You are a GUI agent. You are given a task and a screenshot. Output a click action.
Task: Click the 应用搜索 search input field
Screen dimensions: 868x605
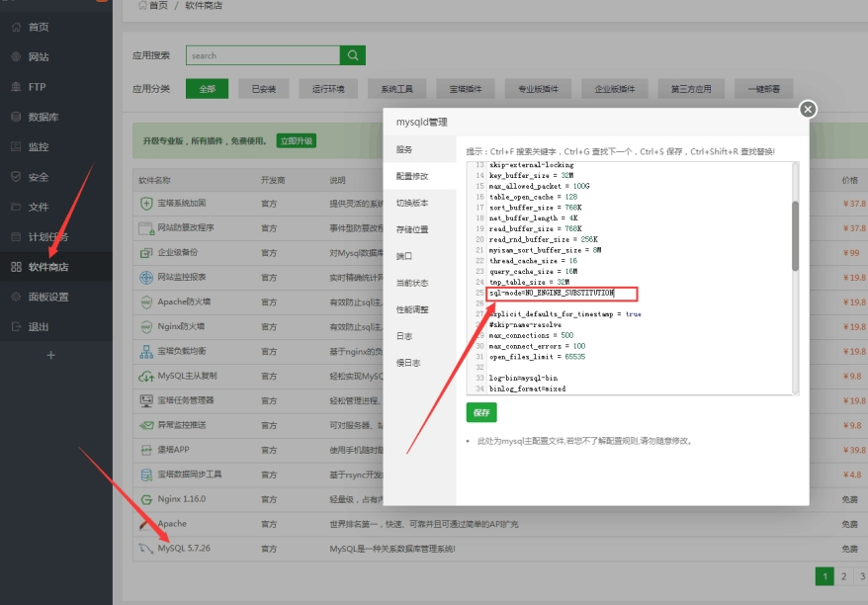(263, 55)
